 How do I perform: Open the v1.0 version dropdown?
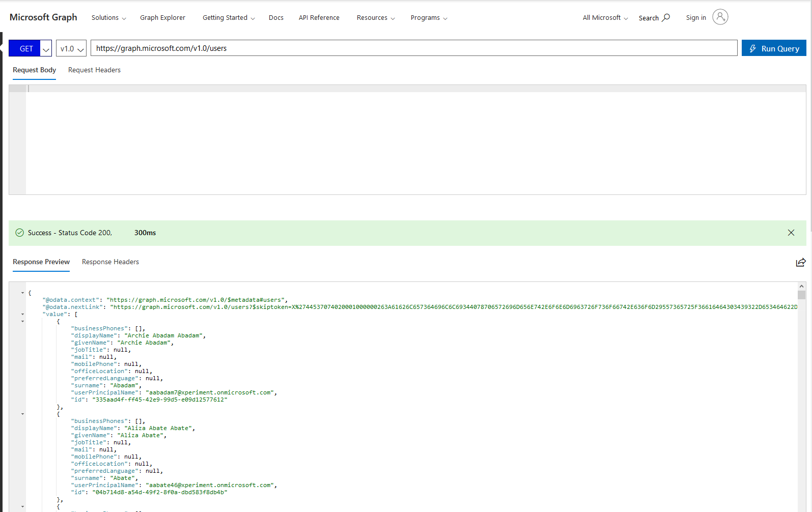tap(71, 48)
